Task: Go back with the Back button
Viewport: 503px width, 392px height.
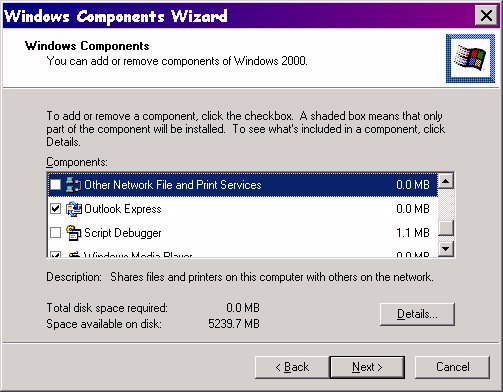Action: 292,367
